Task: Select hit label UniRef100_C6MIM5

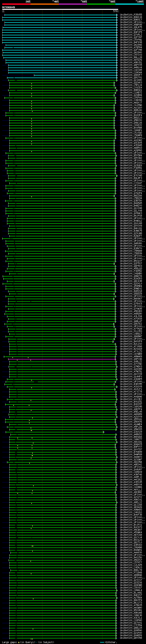Action: tap(131, 407)
